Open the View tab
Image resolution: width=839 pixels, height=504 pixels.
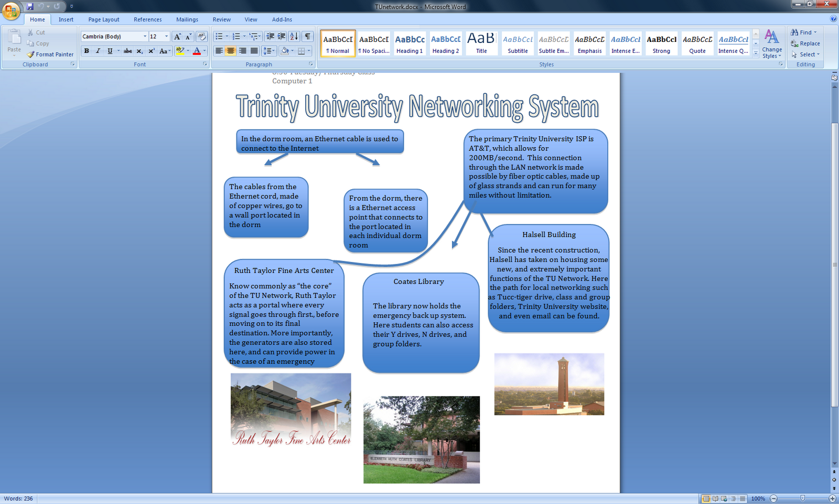(251, 19)
